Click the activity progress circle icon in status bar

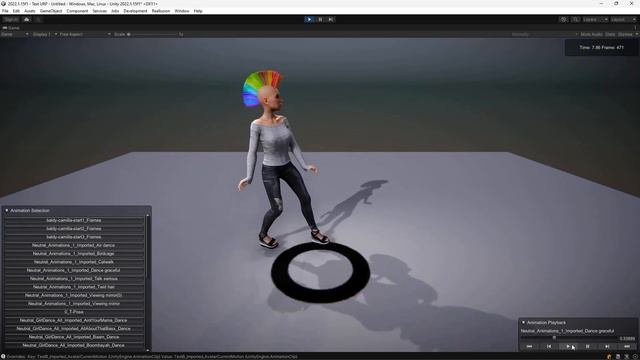(635, 357)
